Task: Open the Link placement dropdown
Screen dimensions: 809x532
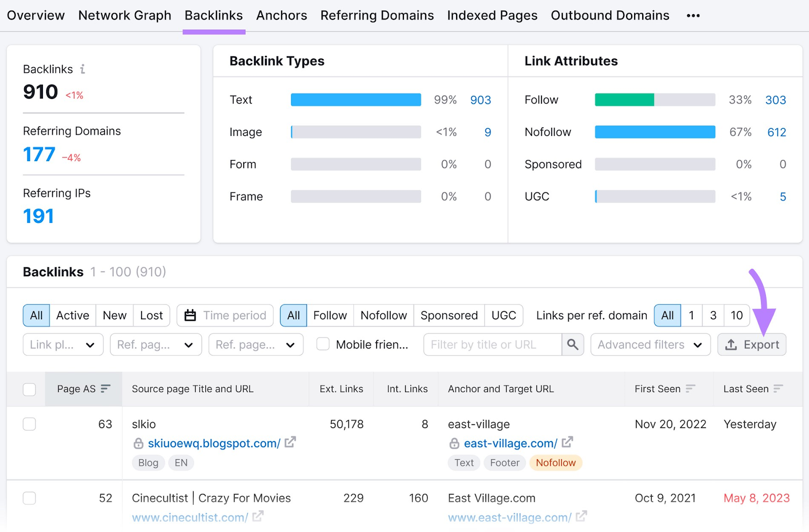Action: (62, 344)
